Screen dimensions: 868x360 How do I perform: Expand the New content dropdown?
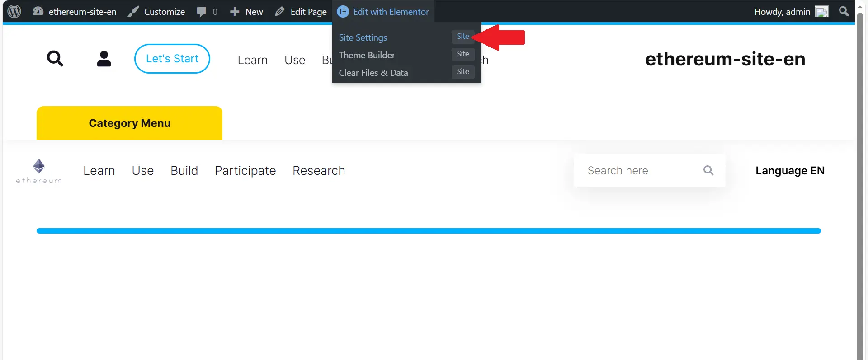coord(246,12)
